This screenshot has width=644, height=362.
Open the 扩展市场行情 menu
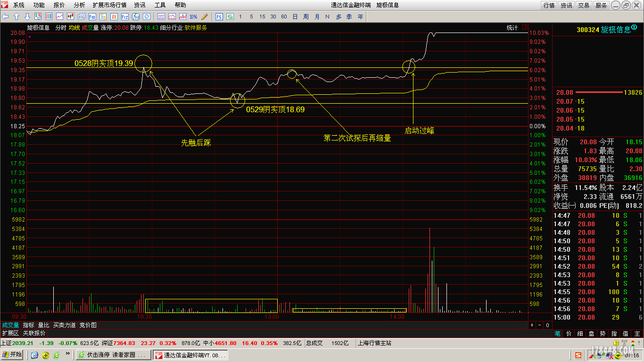pyautogui.click(x=109, y=5)
